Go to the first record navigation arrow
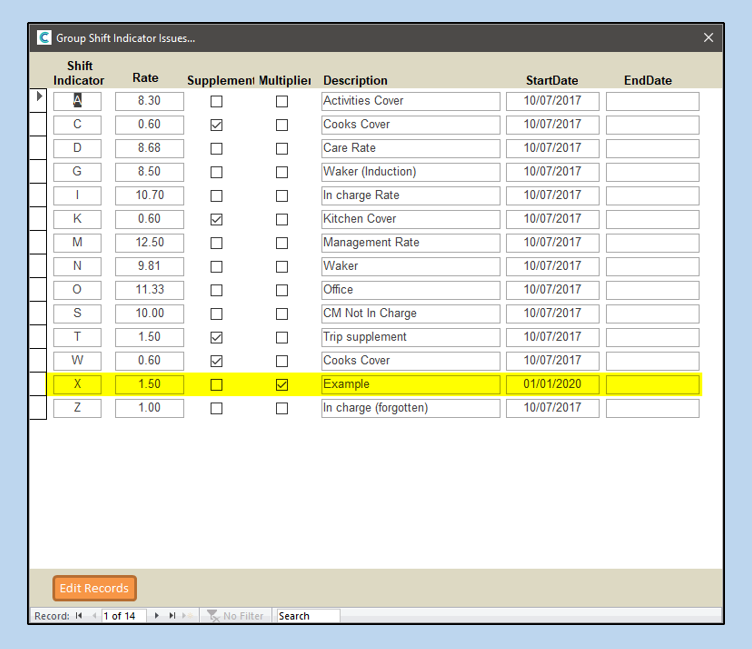The width and height of the screenshot is (752, 649). [79, 616]
